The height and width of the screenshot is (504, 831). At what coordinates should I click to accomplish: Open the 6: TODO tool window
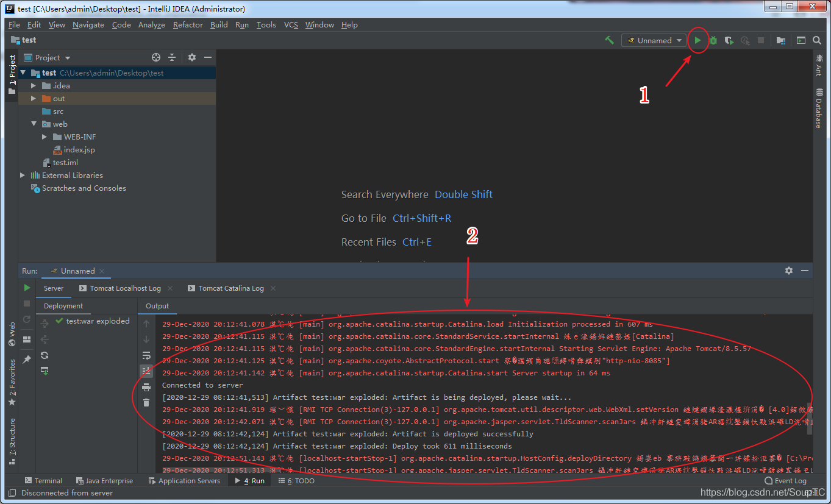(297, 481)
